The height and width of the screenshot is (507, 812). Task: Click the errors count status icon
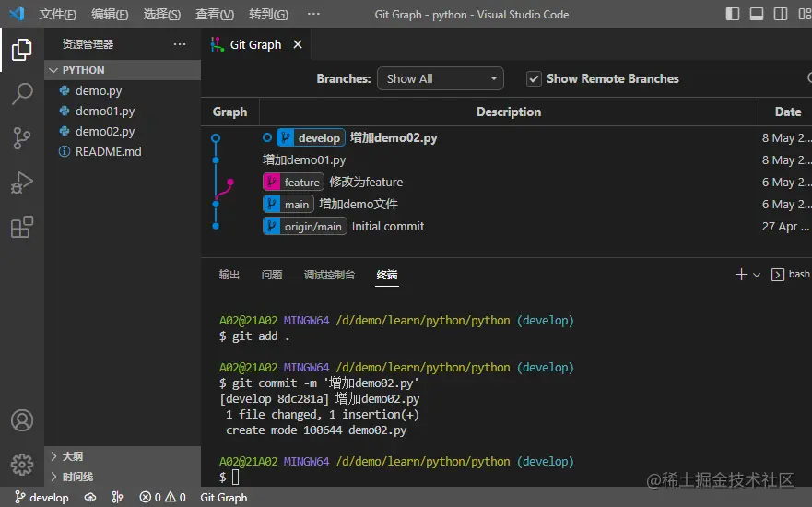[151, 498]
